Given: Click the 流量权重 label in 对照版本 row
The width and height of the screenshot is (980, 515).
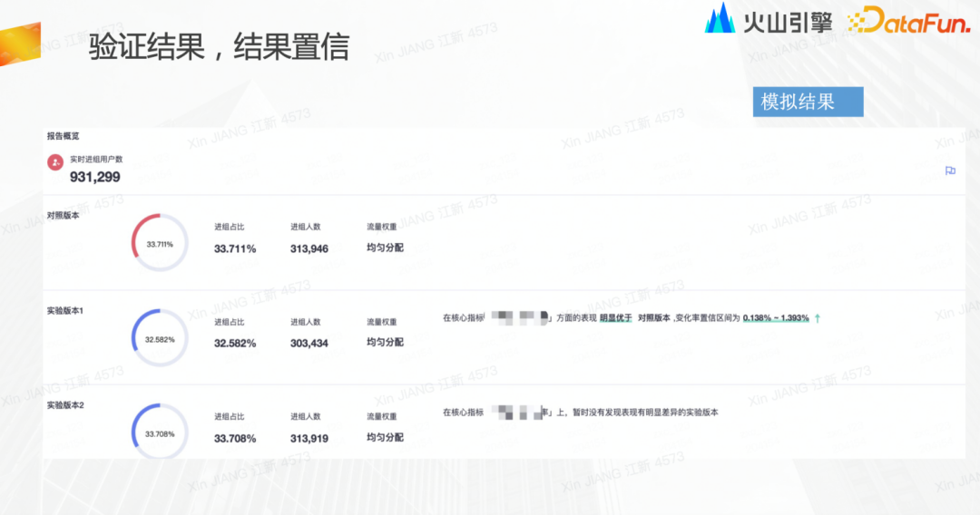Looking at the screenshot, I should pos(382,228).
